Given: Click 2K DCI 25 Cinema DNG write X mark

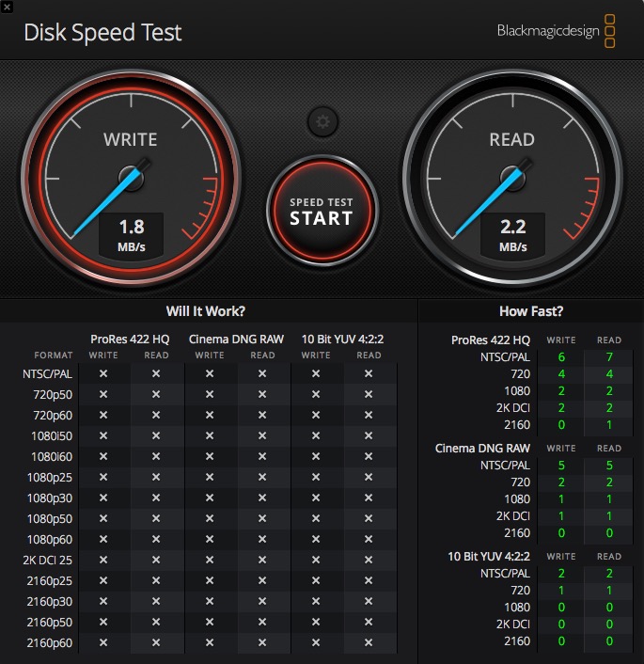Looking at the screenshot, I should click(x=210, y=561).
